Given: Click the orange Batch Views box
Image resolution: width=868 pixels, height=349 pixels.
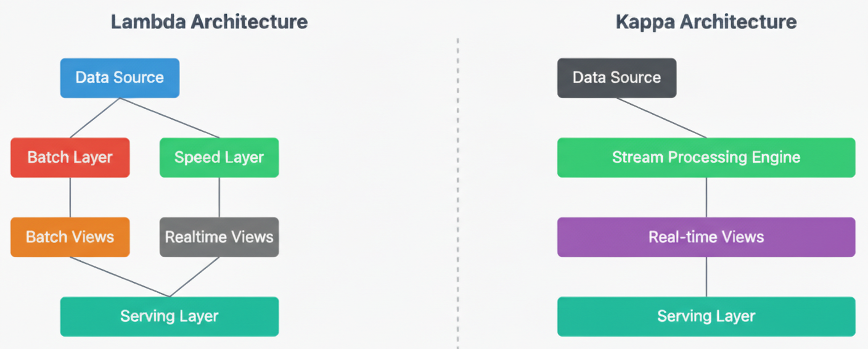Looking at the screenshot, I should click(x=70, y=237).
